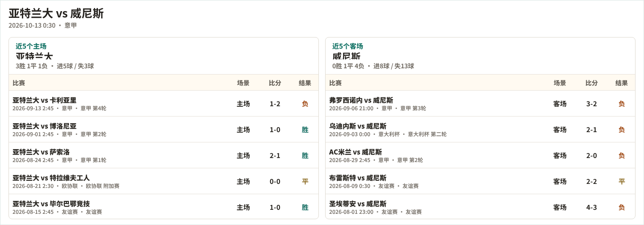644x225 pixels.
Task: Click the score 2-2 in the 布雷斯特 row
Action: [592, 181]
